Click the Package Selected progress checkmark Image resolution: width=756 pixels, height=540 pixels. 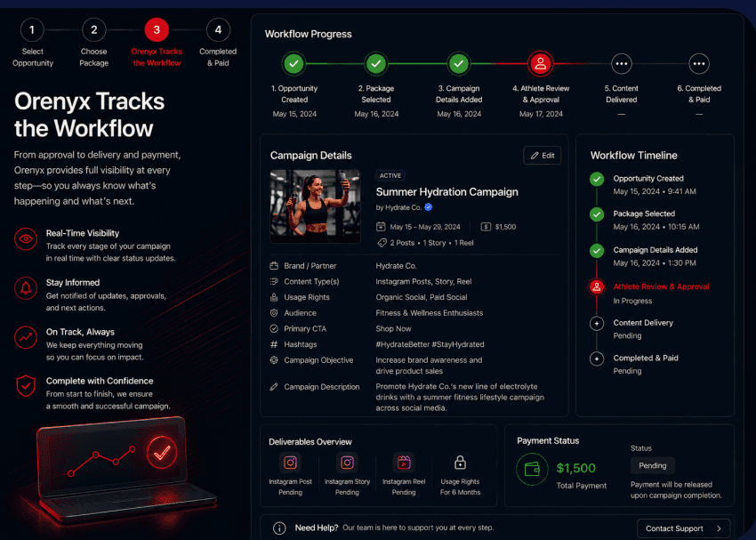[376, 64]
